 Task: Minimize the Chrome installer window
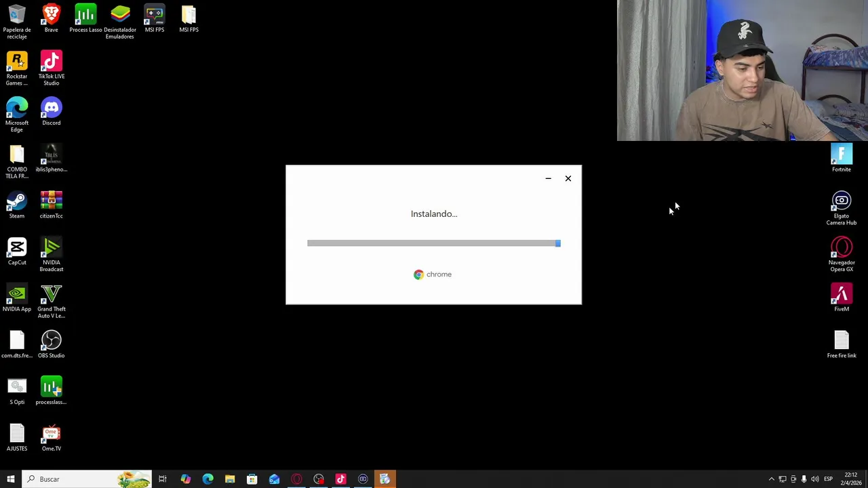548,178
